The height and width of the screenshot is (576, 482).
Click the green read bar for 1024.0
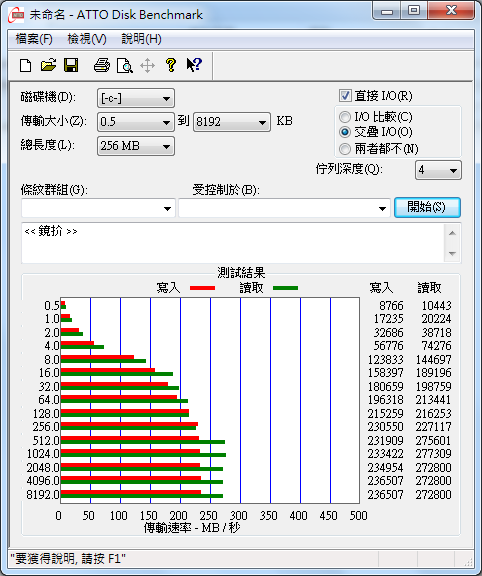[143, 455]
